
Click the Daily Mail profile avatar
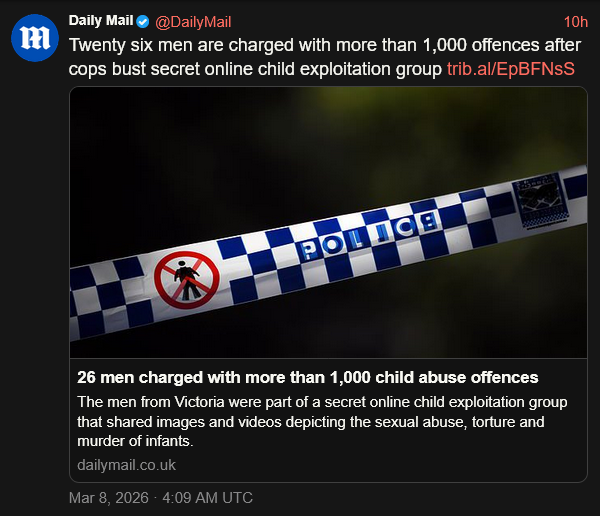click(x=34, y=39)
